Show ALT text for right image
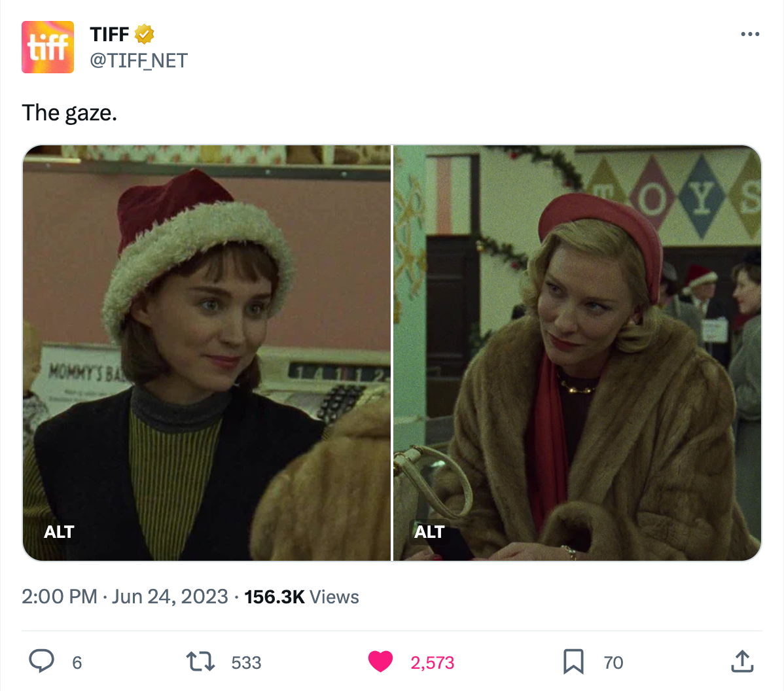 429,531
